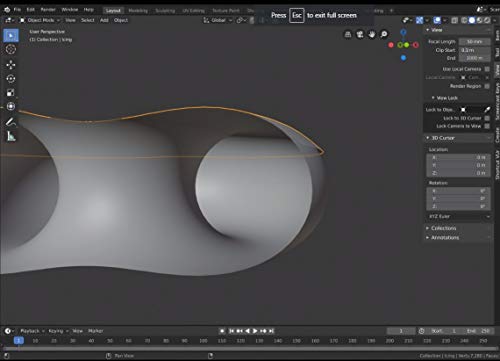
Task: Collapse the View panel
Action: tap(428, 30)
